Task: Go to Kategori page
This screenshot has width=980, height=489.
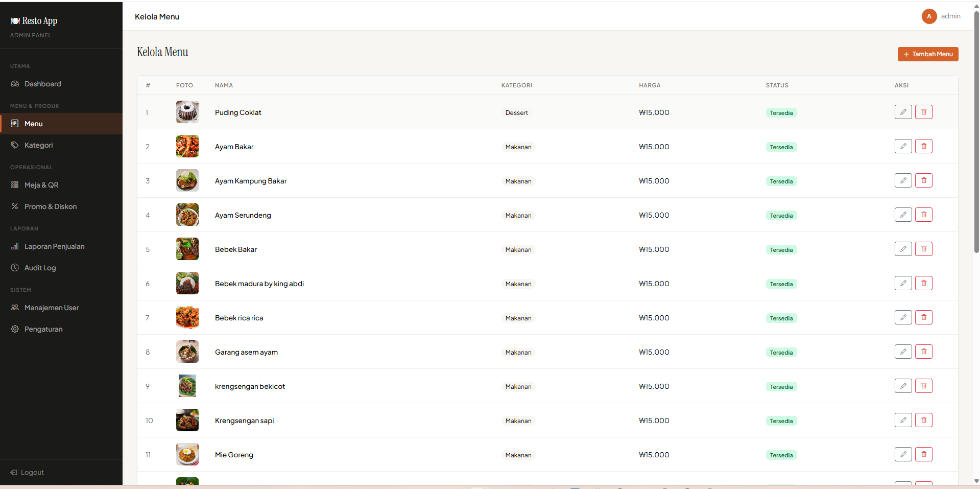Action: click(61, 145)
